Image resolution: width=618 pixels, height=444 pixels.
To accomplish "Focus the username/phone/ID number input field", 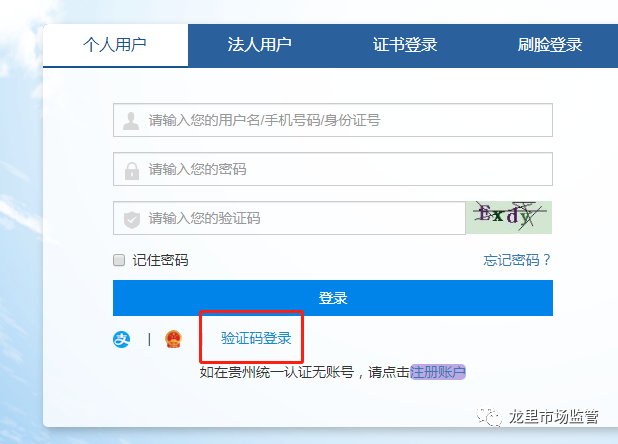I will 333,120.
